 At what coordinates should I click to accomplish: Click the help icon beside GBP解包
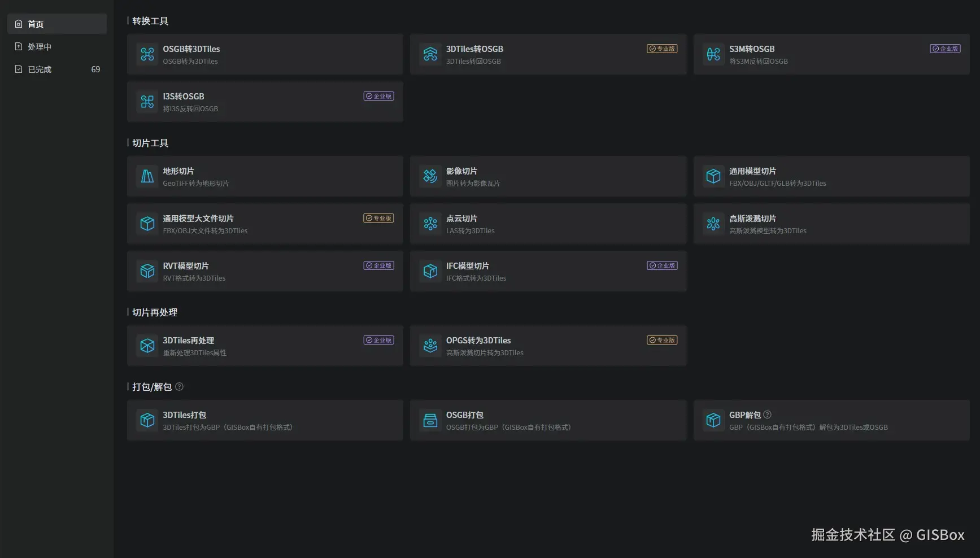(x=767, y=415)
